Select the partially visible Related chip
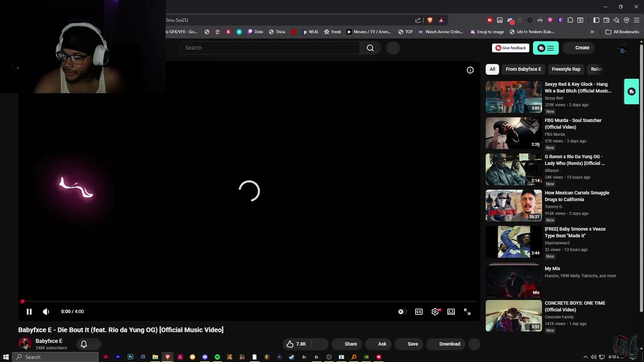The width and height of the screenshot is (644, 362). (596, 69)
